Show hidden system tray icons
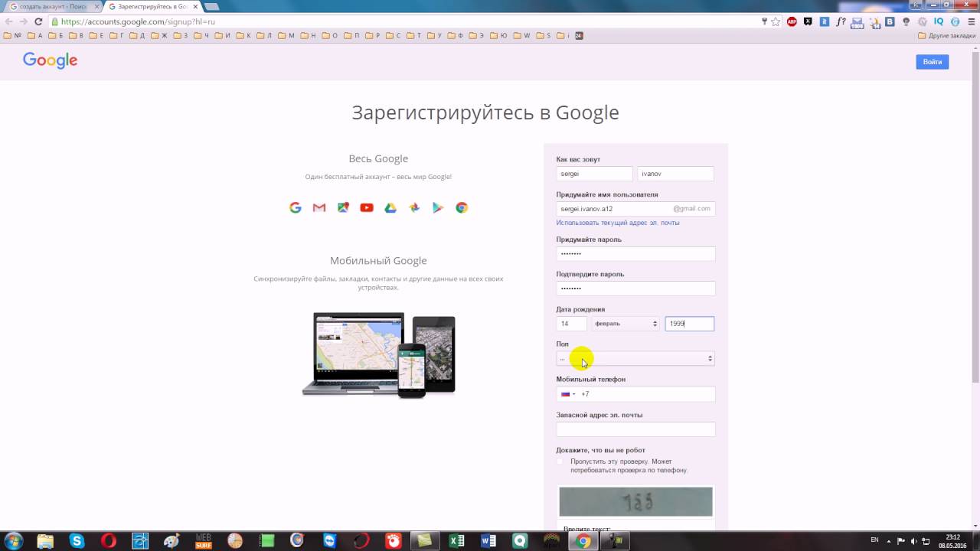Screen dimensions: 980x551 point(890,541)
